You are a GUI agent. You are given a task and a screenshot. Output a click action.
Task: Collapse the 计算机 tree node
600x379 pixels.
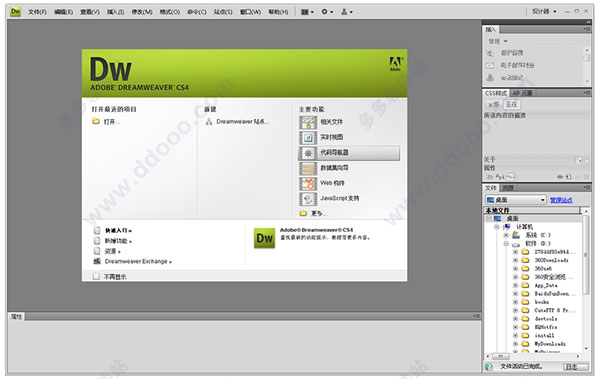tap(496, 227)
